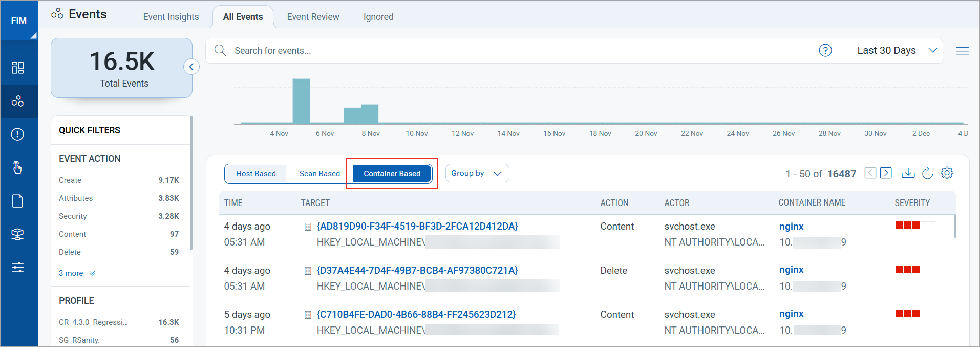Open the document reports icon in sidebar
Viewport: 980px width, 347px height.
(x=18, y=201)
